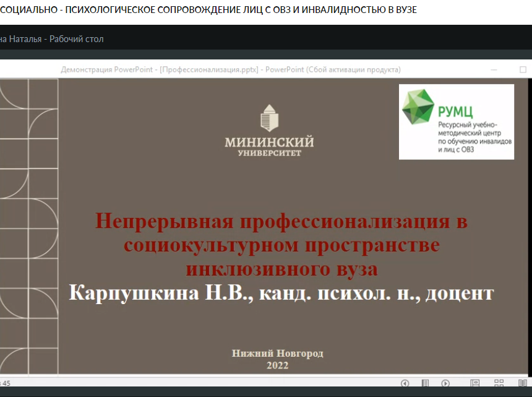532x397 pixels.
Task: Click the red slide title text
Action: pyautogui.click(x=281, y=245)
